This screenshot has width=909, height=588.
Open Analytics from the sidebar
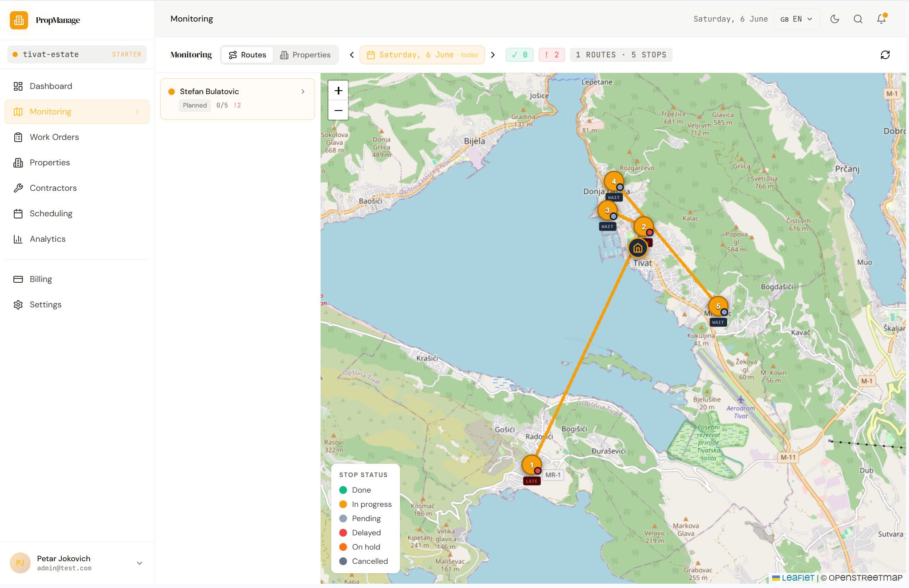tap(77, 239)
